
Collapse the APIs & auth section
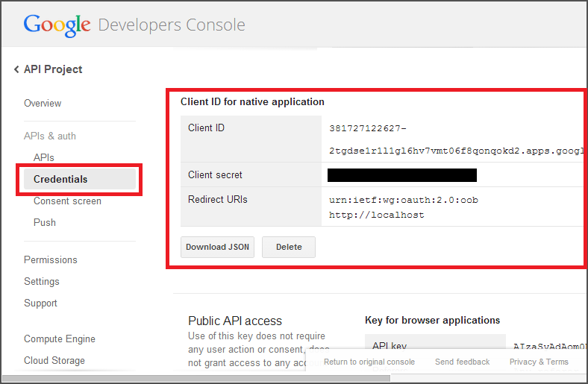pos(50,136)
